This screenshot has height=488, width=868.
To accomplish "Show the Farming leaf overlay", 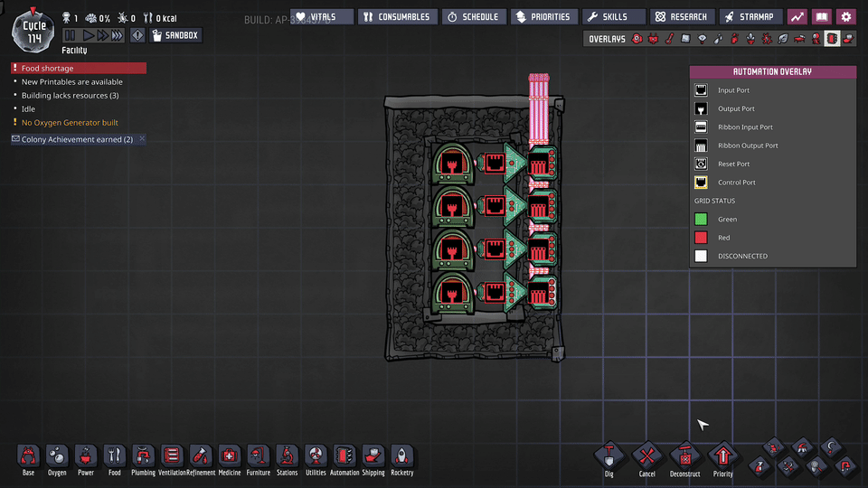I will 783,39.
